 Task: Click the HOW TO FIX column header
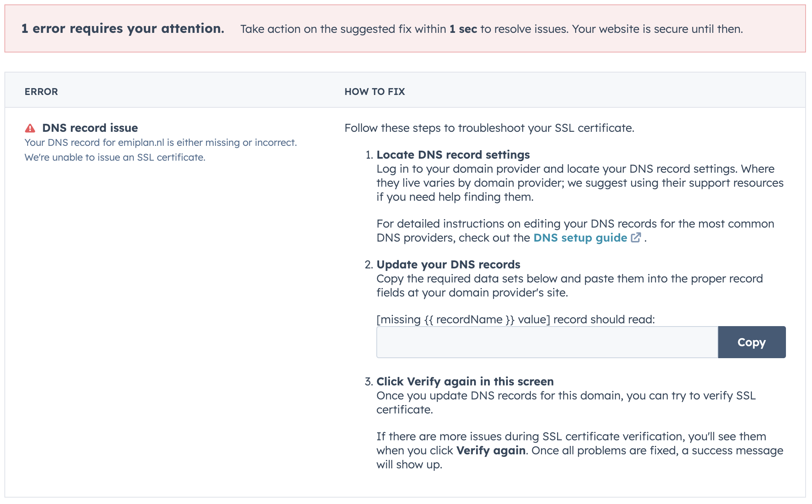click(374, 92)
